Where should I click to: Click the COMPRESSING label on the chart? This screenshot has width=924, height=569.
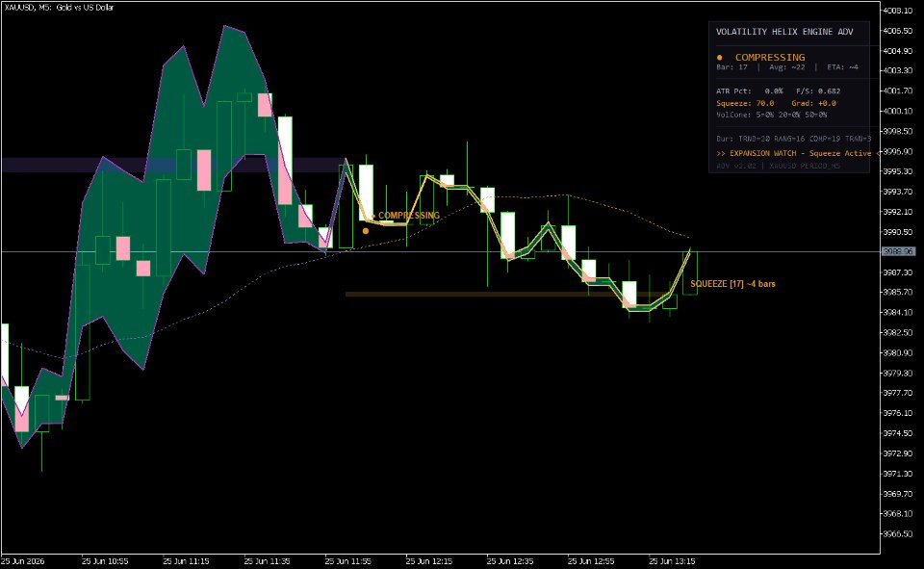(x=409, y=216)
